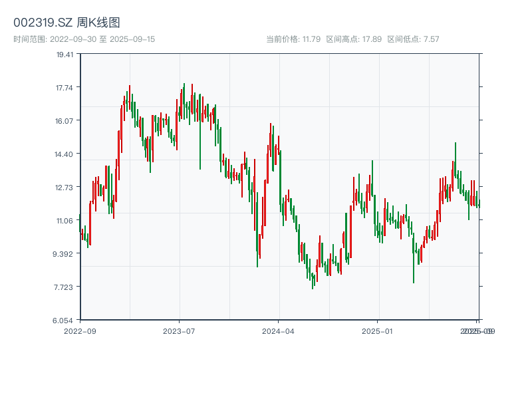Click the current price label 当前价格: 11.79
The height and width of the screenshot is (399, 532).
(x=293, y=39)
